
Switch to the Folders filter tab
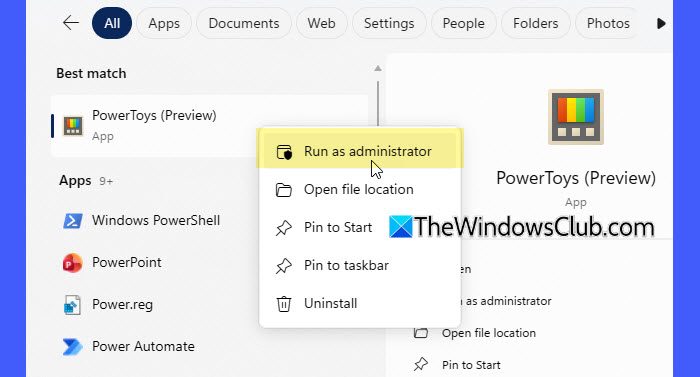click(x=535, y=23)
